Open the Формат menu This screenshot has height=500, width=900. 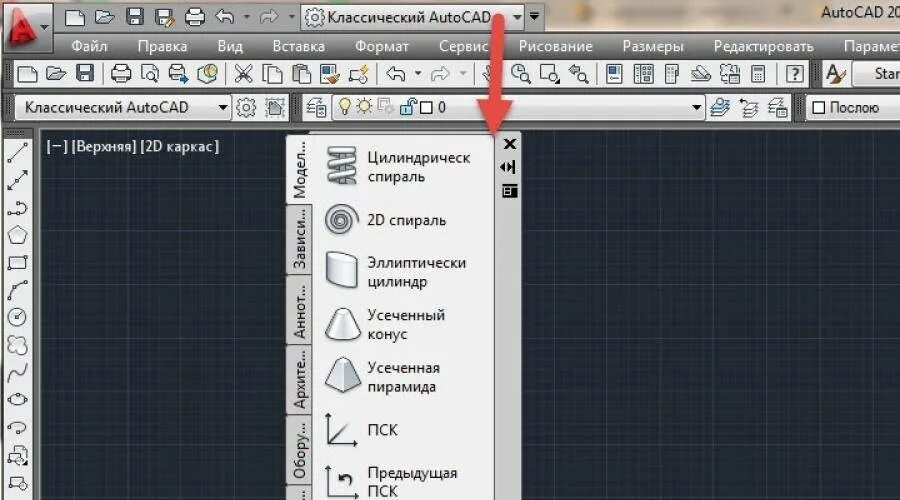tap(382, 46)
